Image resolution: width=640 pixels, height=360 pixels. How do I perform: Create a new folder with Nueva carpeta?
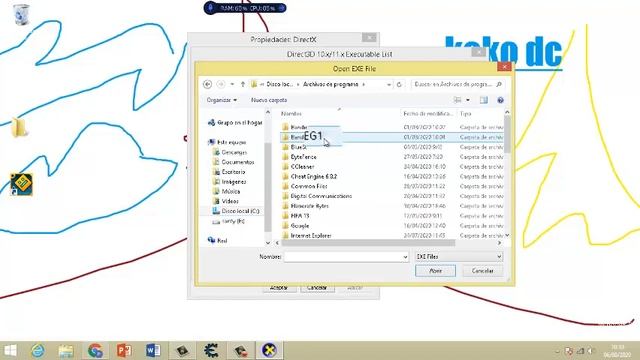(x=269, y=100)
